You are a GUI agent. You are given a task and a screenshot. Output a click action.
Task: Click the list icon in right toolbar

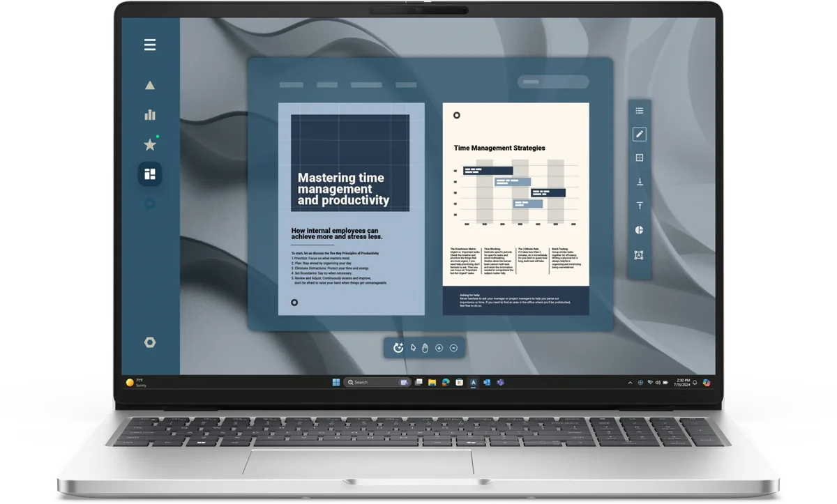tap(640, 111)
